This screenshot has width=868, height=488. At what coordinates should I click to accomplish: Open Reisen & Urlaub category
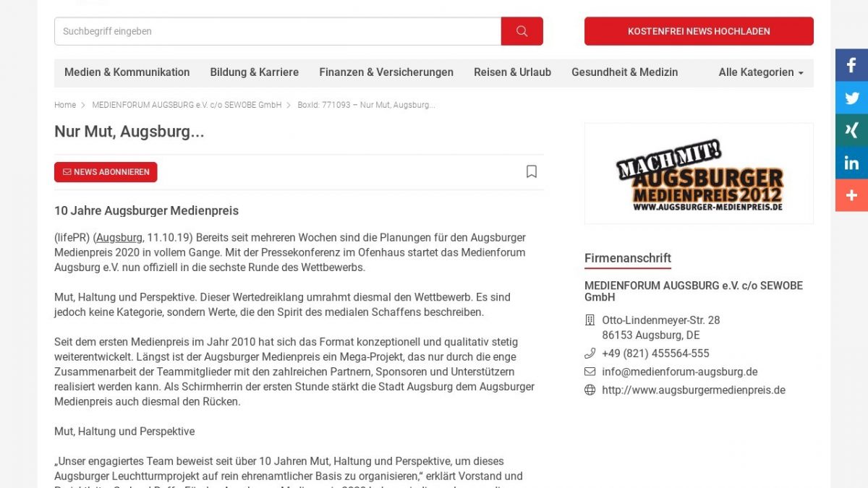point(512,72)
